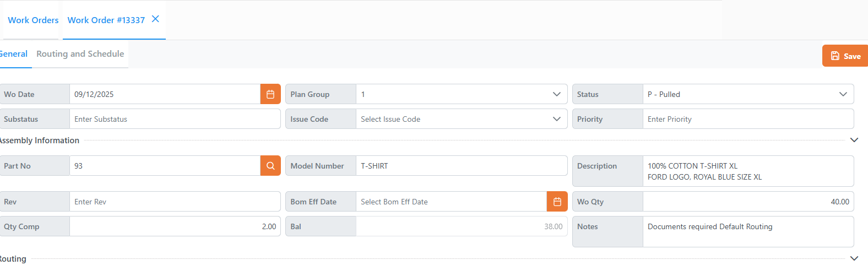Click the Qty Comp field
The width and height of the screenshot is (868, 265).
coord(175,226)
